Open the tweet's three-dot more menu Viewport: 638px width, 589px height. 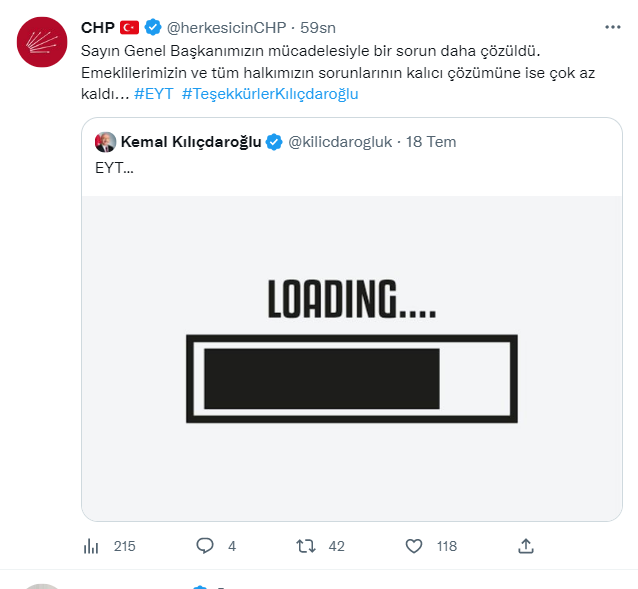(611, 26)
